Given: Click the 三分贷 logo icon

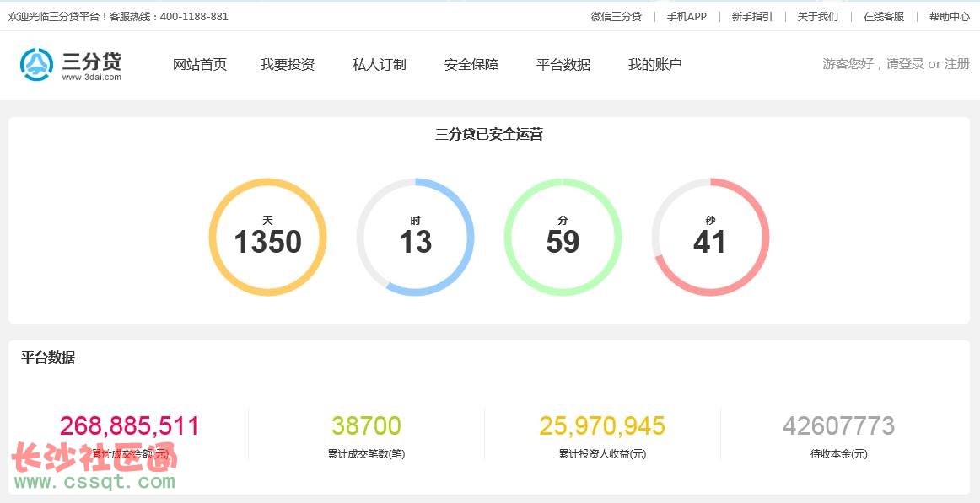Looking at the screenshot, I should point(36,64).
